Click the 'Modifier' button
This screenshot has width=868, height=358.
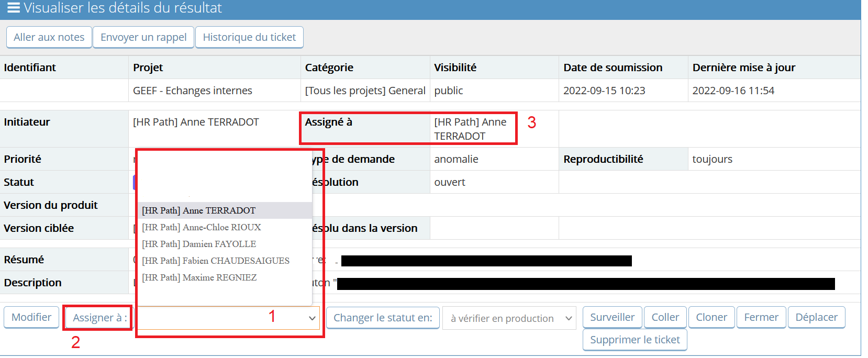pyautogui.click(x=31, y=317)
